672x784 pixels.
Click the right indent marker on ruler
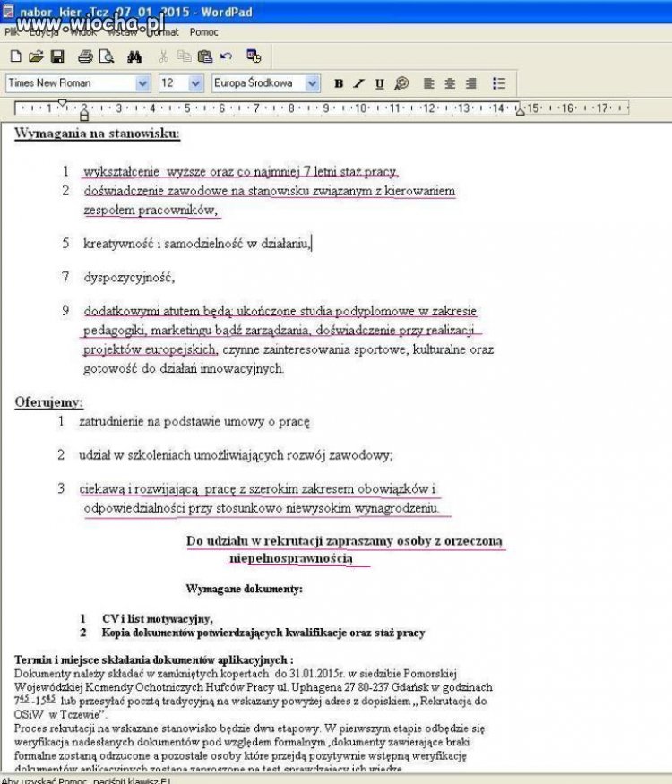520,111
